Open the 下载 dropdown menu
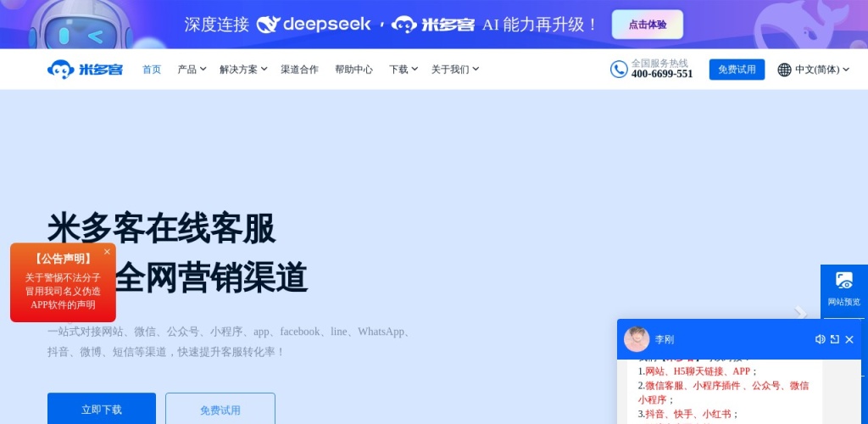 click(x=403, y=70)
